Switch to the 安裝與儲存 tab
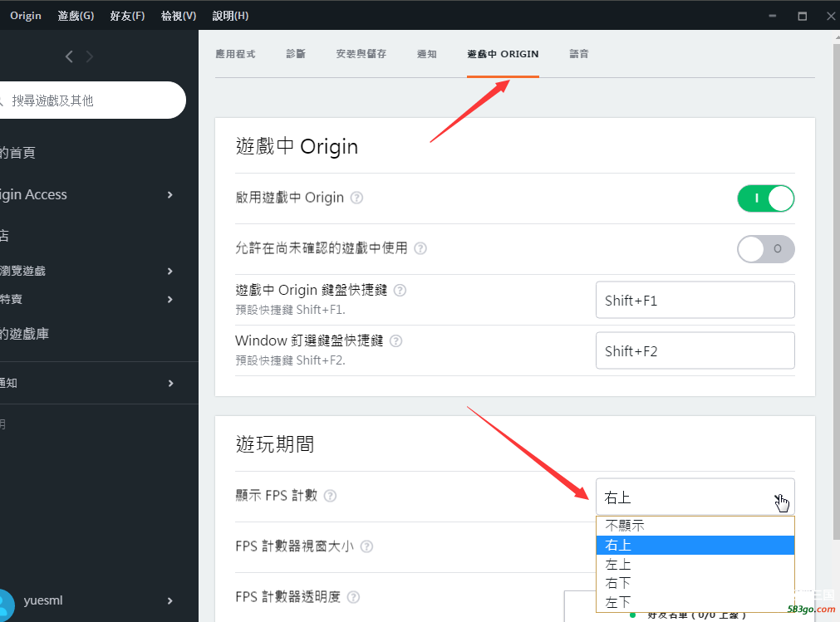 361,54
